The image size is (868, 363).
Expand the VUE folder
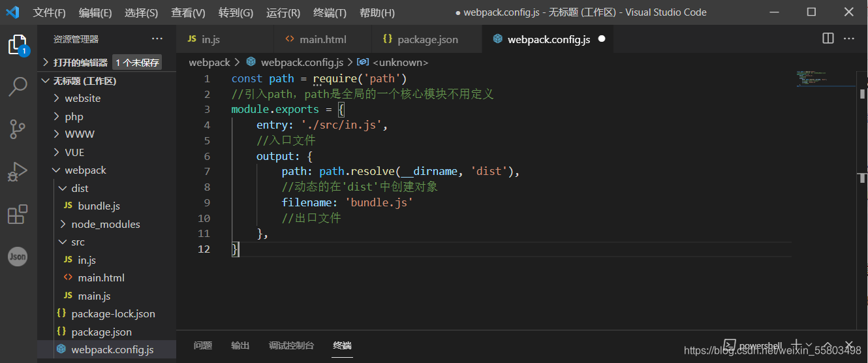coord(57,152)
